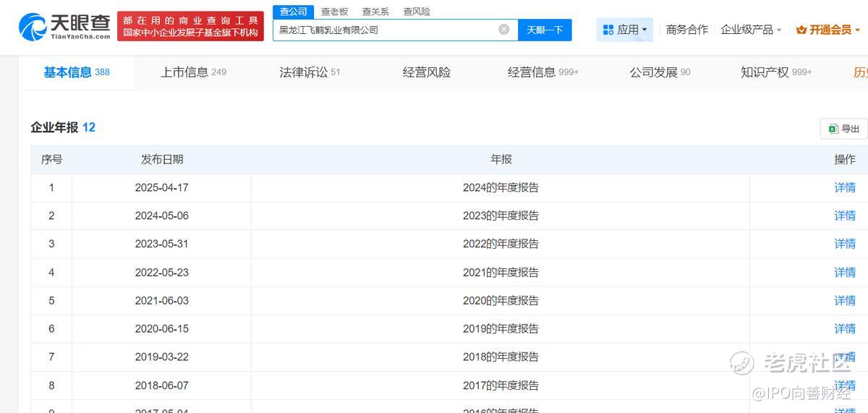Click the 2022的年度报告 cell

click(x=501, y=244)
